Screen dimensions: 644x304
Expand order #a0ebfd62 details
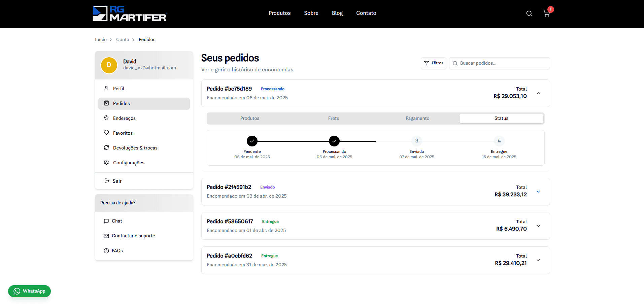pos(538,260)
